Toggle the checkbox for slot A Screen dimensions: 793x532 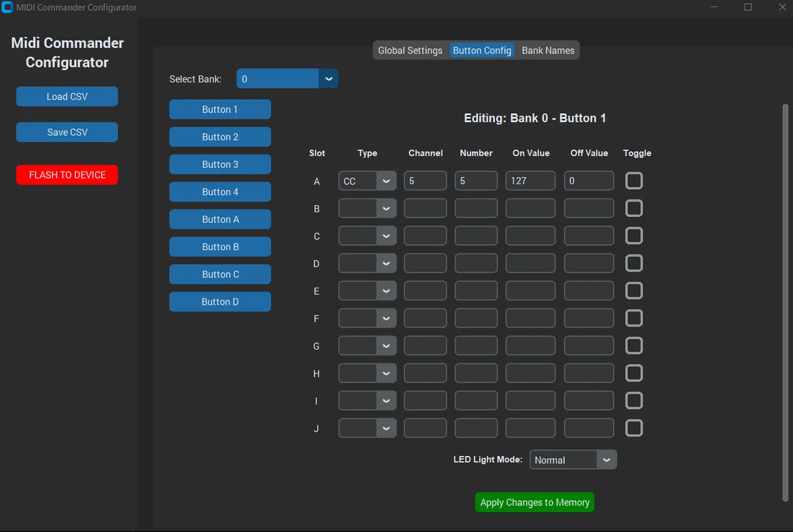pyautogui.click(x=634, y=180)
